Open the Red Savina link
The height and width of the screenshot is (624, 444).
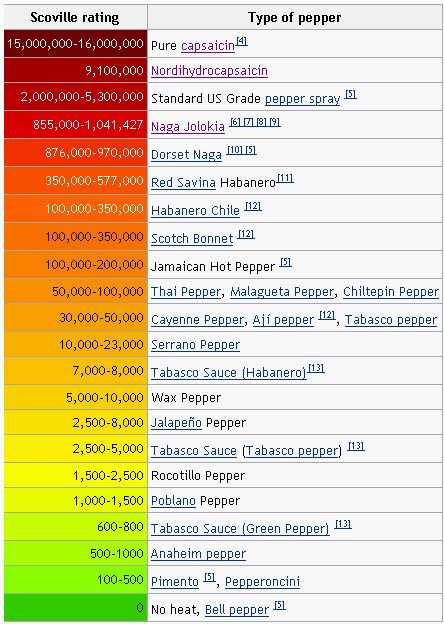coord(183,183)
